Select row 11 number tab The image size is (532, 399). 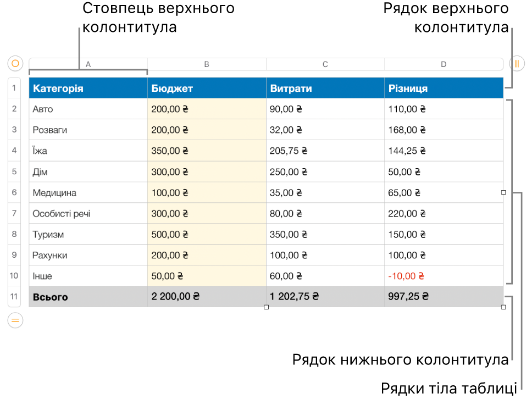[14, 297]
